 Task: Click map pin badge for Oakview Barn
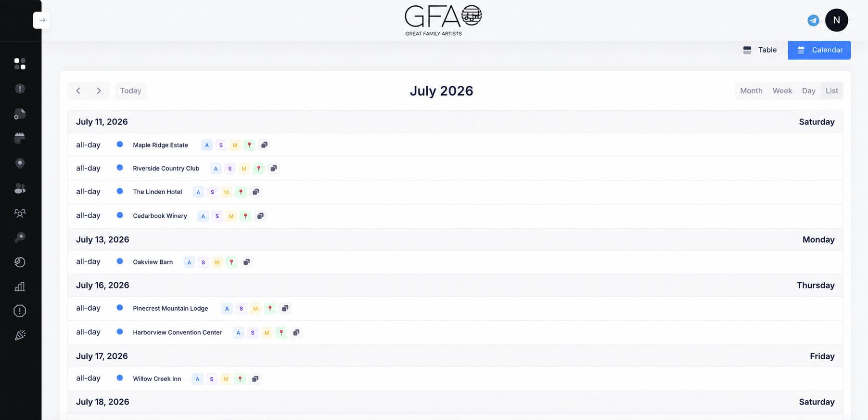coord(231,262)
